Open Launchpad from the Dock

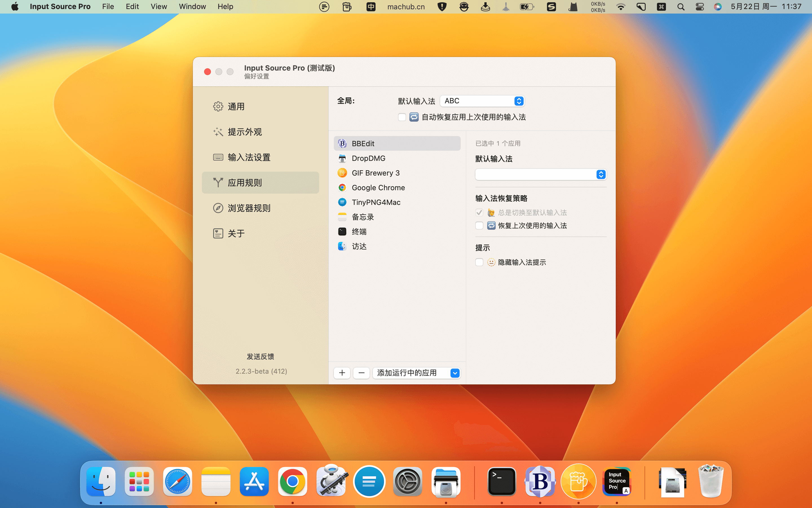coord(139,481)
